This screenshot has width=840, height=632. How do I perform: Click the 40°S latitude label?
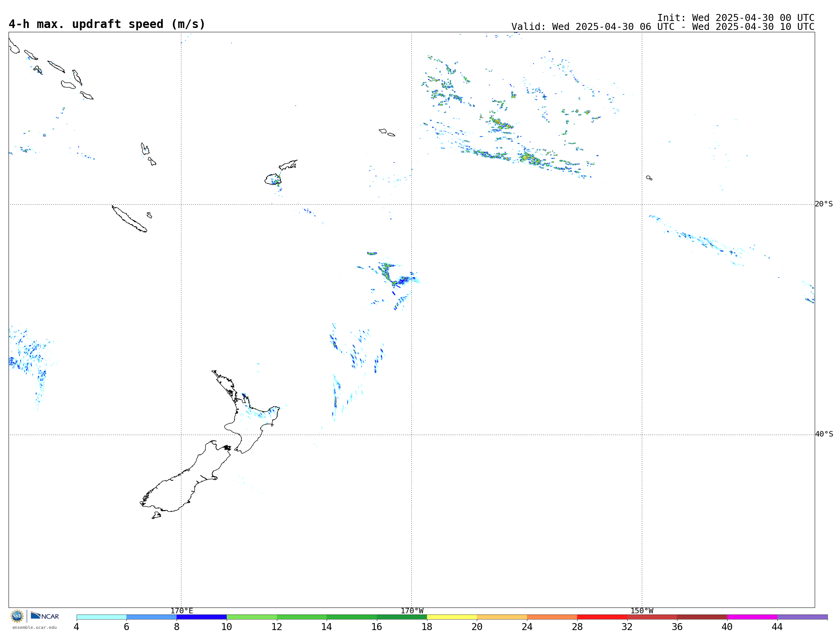tap(824, 434)
